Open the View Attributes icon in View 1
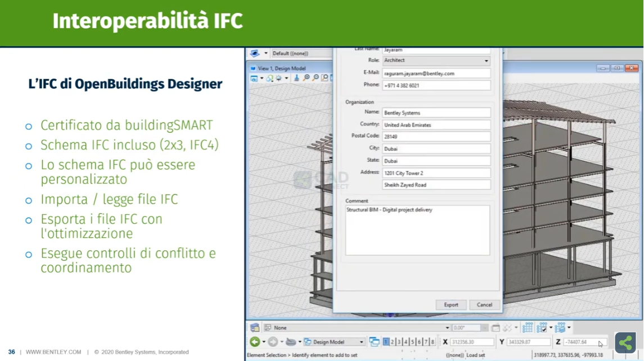Image resolution: width=644 pixels, height=361 pixels. 254,78
